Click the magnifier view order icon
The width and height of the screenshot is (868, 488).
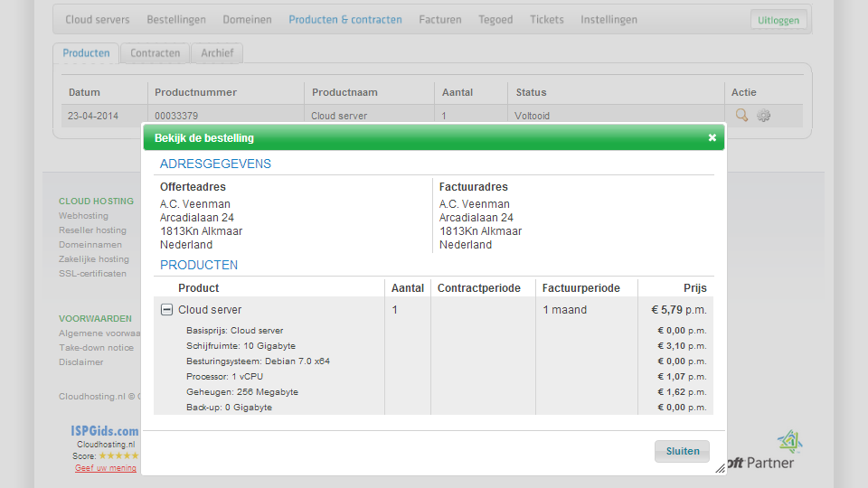pyautogui.click(x=741, y=116)
